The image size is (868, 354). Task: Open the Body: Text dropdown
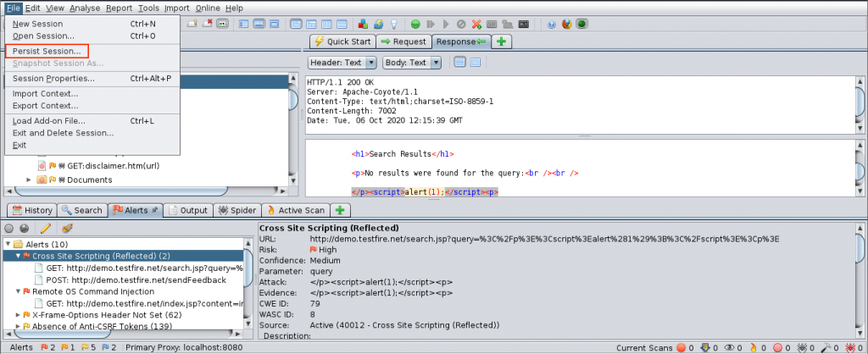(x=412, y=63)
